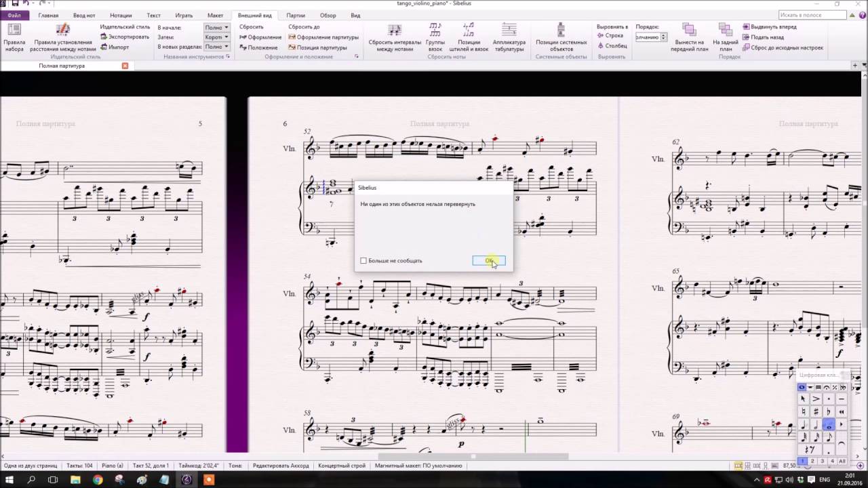Expand Оформление и положение dialog launcher
868x488 pixels.
coord(357,57)
